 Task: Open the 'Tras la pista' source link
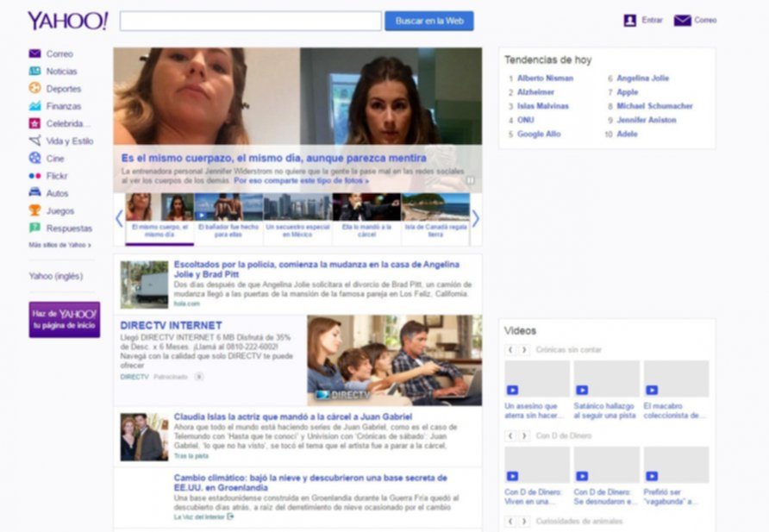(x=191, y=456)
